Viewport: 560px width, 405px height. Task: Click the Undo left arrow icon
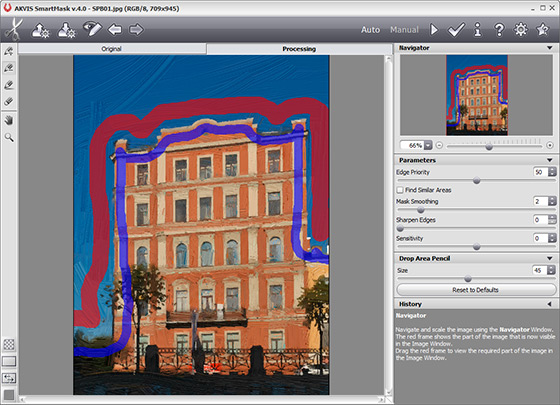click(x=115, y=29)
